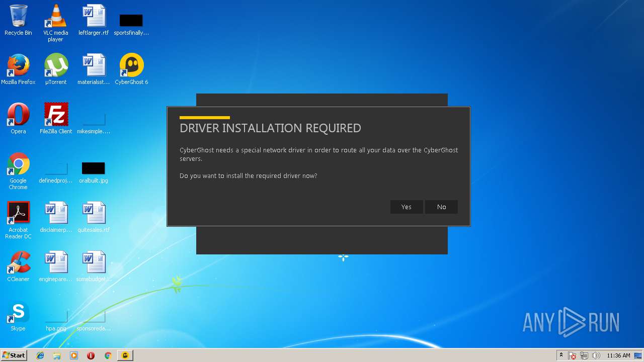This screenshot has height=362, width=644.
Task: Show hidden system tray icons
Action: click(561, 355)
